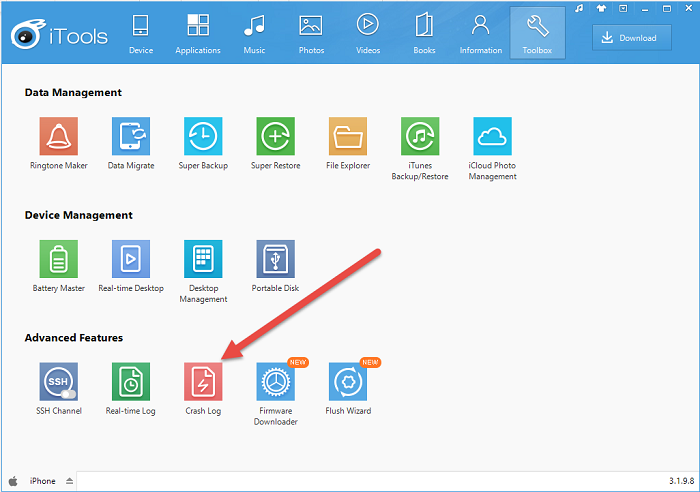Click the version number 3.1.9.8
The height and width of the screenshot is (492, 700).
(x=681, y=481)
